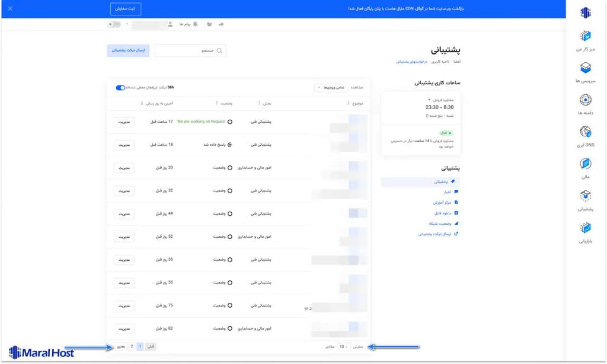Open the show 10 entries (نمایش) dropdown

(343, 347)
